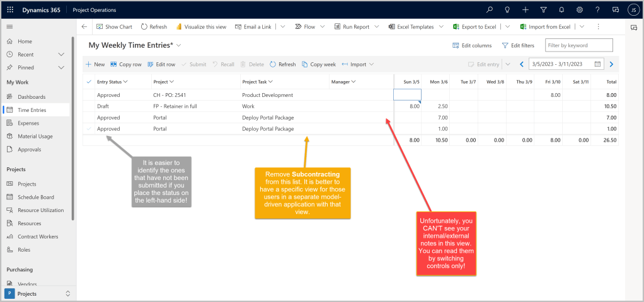
Task: Open the calendar date picker icon
Action: coord(597,64)
